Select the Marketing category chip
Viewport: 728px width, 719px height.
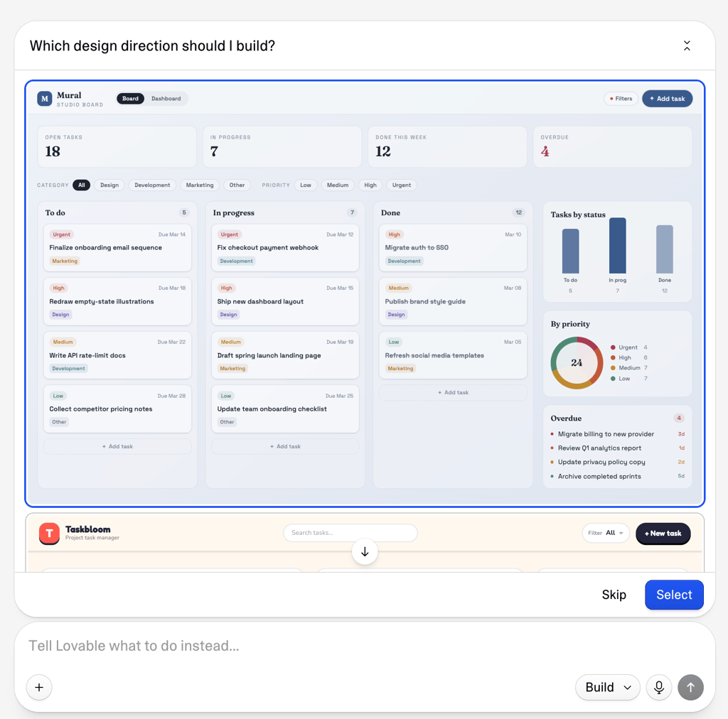200,185
